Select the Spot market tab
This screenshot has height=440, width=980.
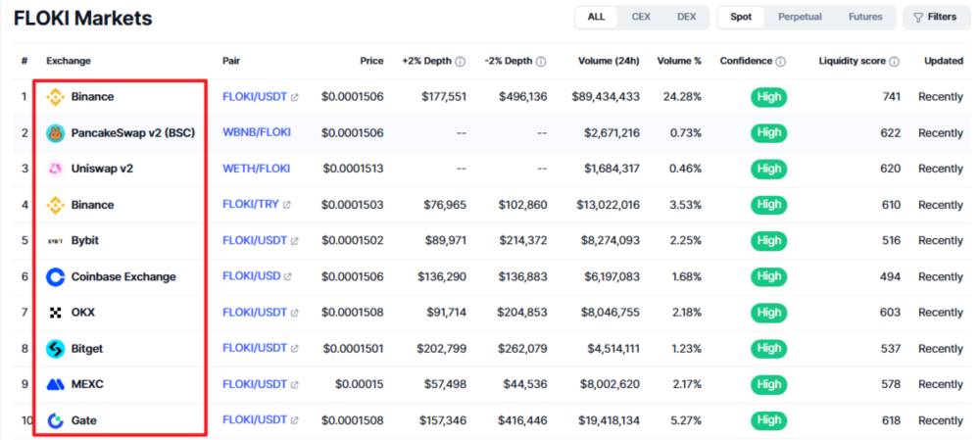pos(741,17)
